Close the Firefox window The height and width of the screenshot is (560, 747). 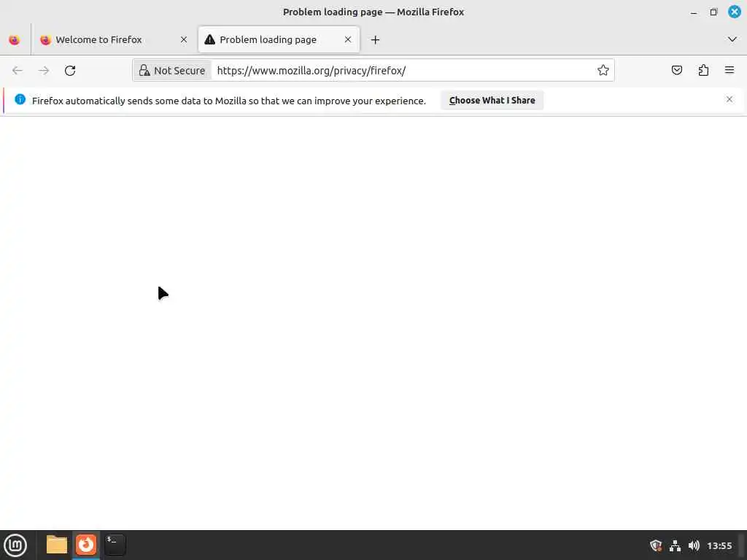click(x=735, y=12)
